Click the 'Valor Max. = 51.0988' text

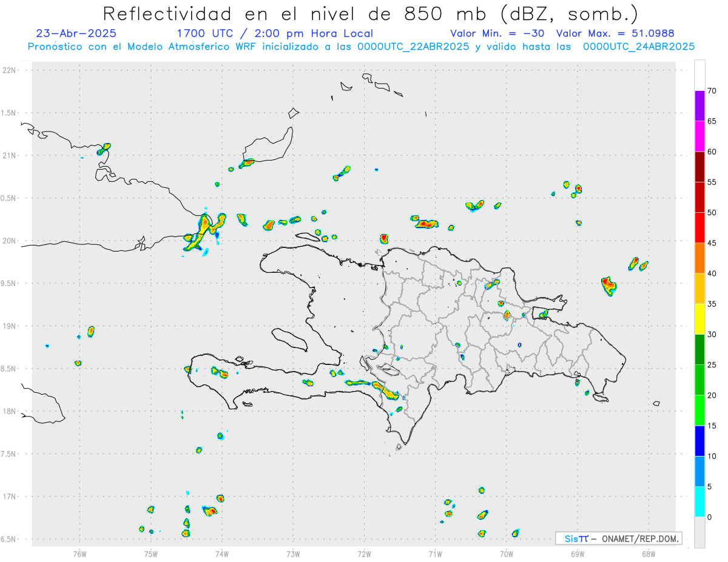[x=615, y=33]
